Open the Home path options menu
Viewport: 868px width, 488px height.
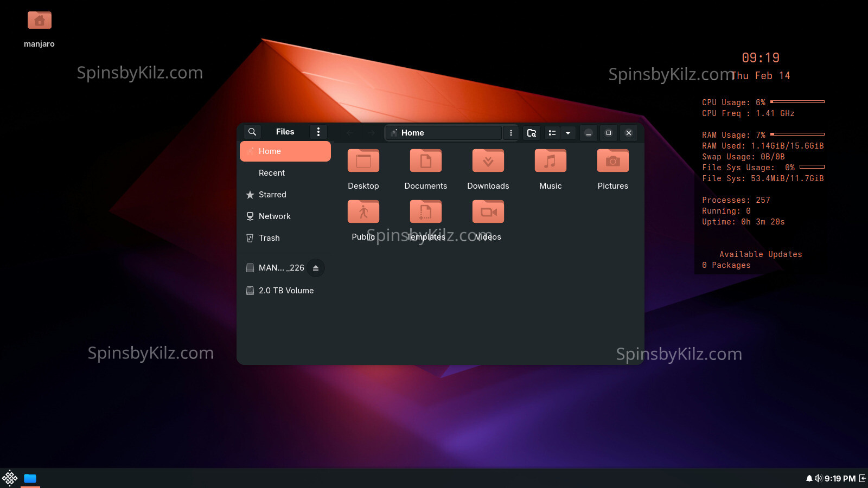click(x=510, y=133)
